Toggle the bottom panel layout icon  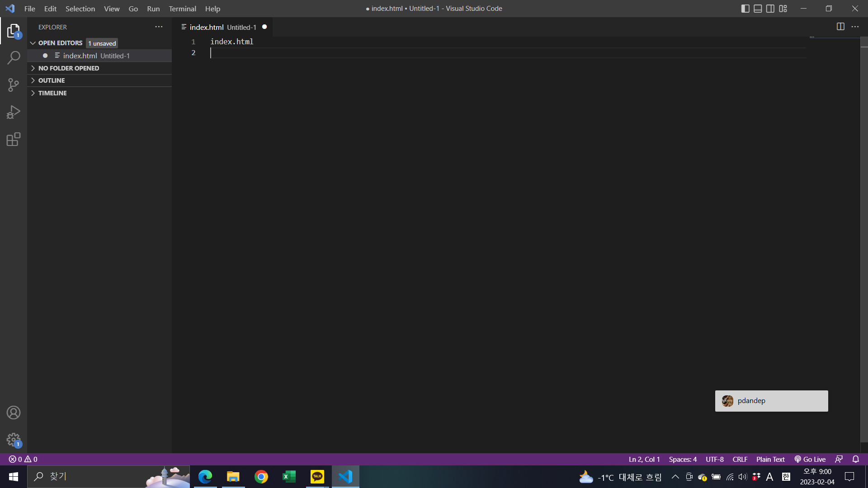click(758, 9)
